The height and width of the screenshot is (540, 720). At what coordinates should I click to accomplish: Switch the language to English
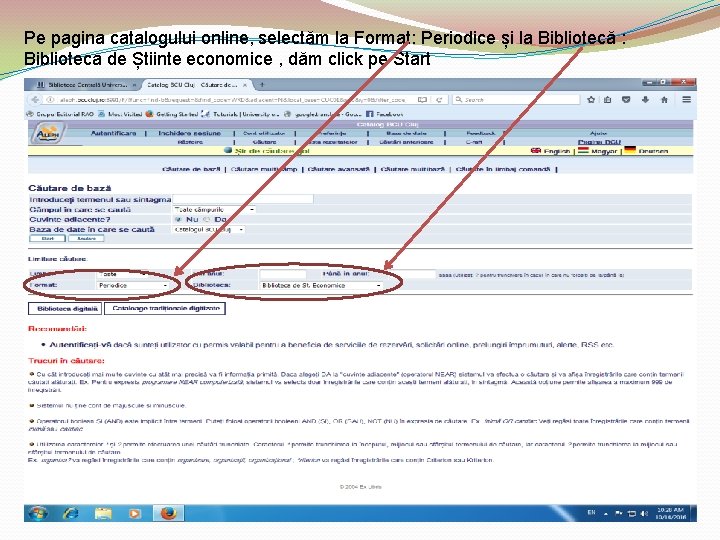coord(551,151)
